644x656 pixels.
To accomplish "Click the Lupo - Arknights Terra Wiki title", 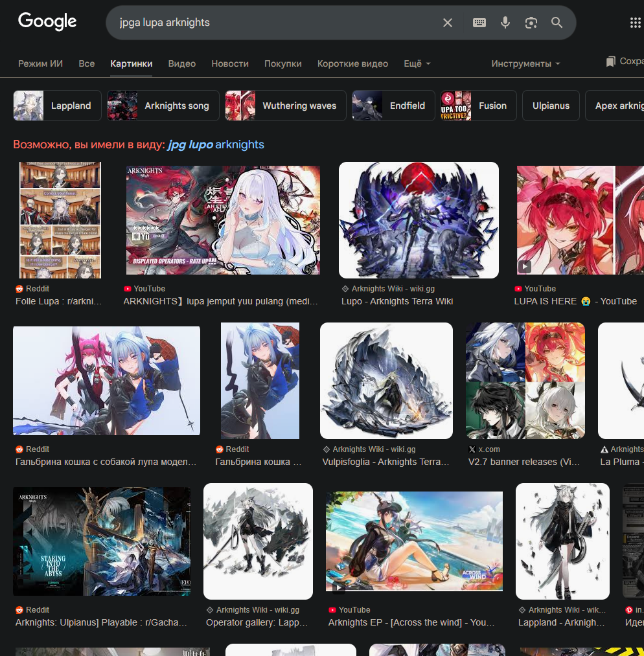I will pos(397,301).
